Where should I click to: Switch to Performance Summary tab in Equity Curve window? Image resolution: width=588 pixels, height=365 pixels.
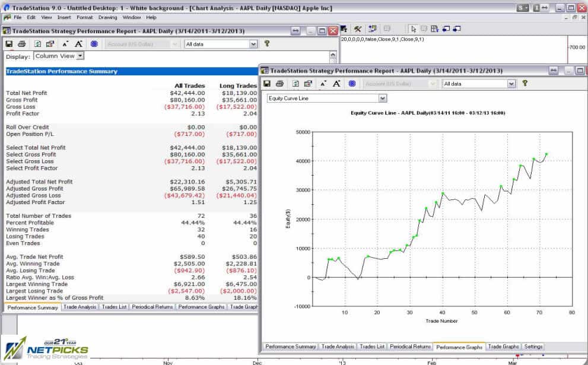click(x=291, y=347)
